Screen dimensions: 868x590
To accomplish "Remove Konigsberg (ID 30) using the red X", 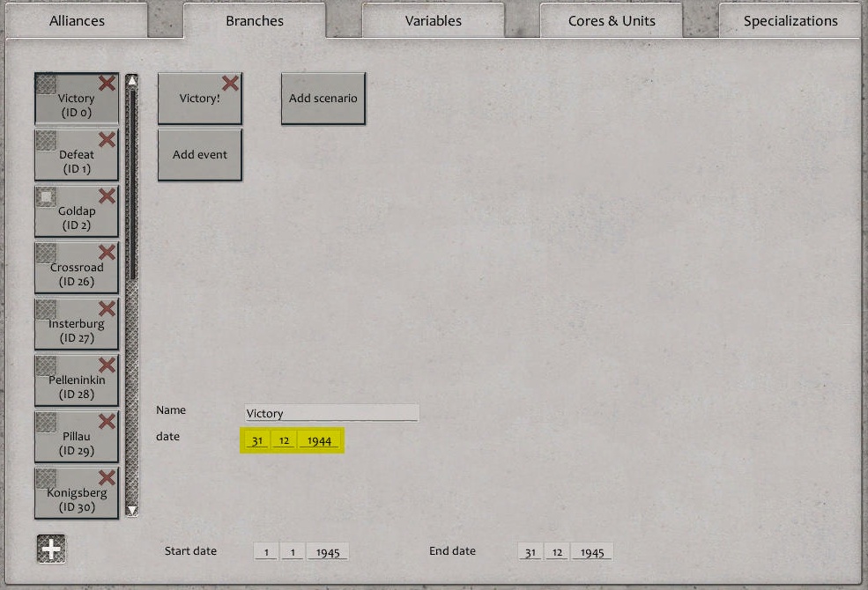I will click(107, 477).
